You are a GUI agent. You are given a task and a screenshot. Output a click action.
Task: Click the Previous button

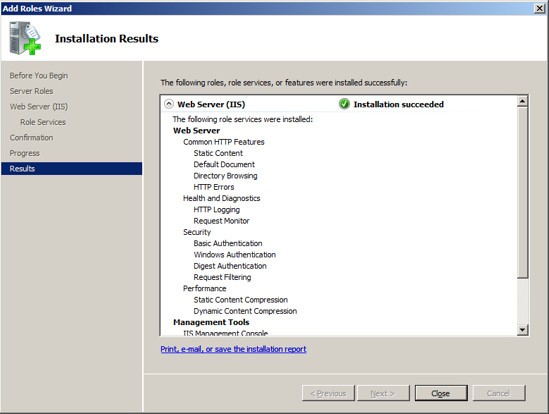click(x=328, y=393)
